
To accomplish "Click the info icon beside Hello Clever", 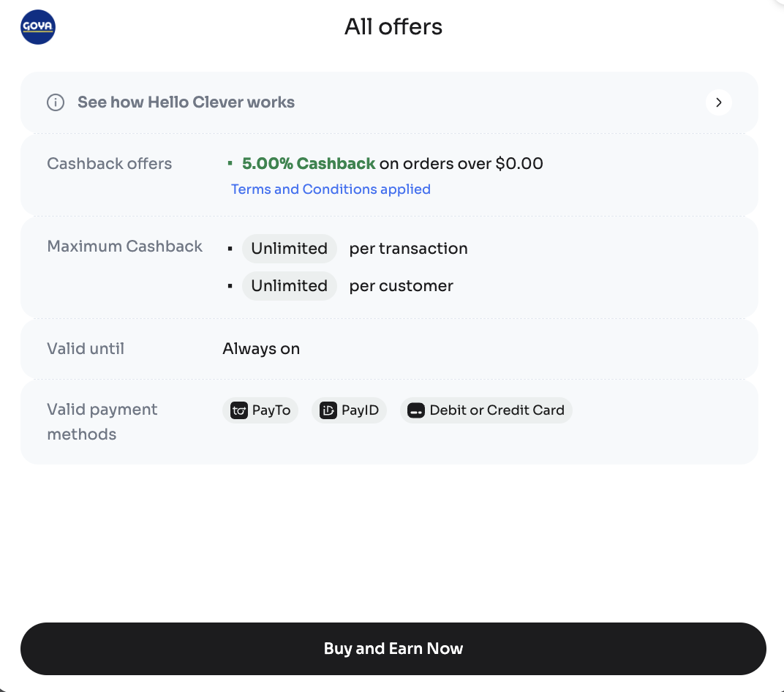I will coord(56,102).
